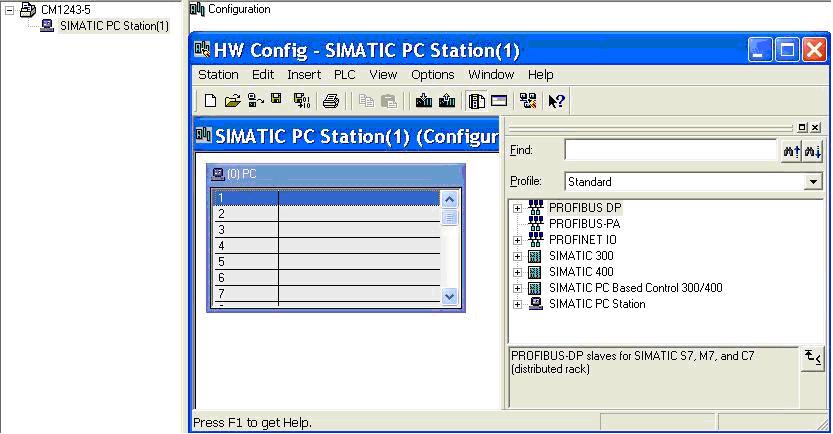The width and height of the screenshot is (833, 434).
Task: Click the catalog info toggle arrow button
Action: [812, 358]
